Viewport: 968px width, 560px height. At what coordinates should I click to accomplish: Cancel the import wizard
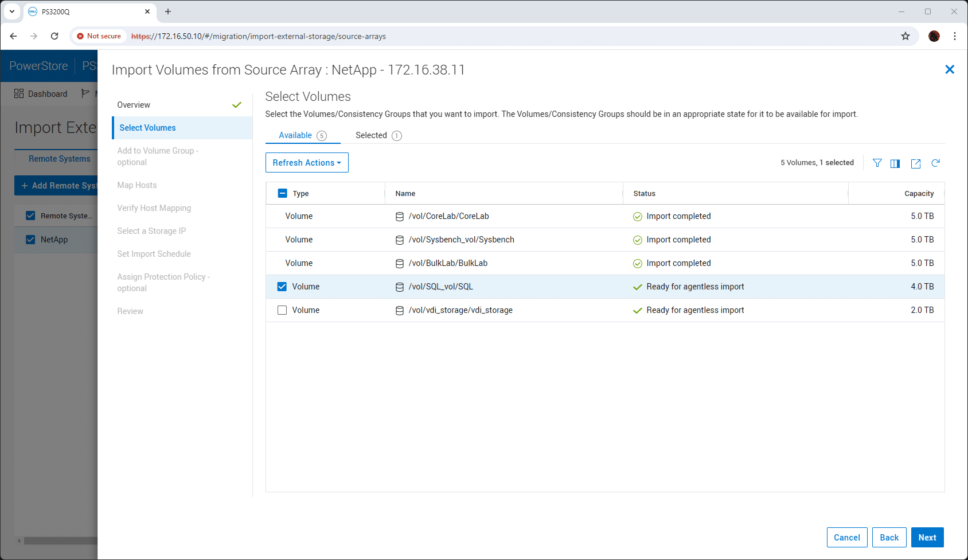(847, 538)
